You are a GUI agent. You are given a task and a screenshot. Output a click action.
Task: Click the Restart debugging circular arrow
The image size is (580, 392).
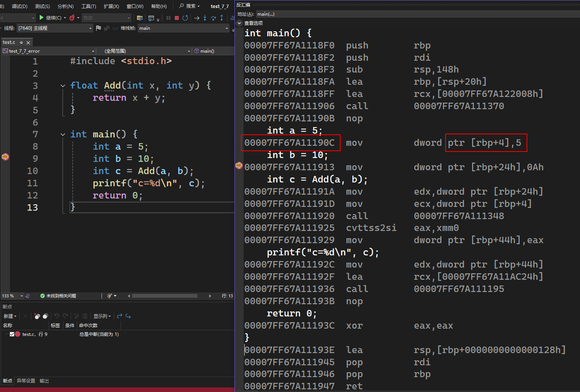click(x=185, y=18)
